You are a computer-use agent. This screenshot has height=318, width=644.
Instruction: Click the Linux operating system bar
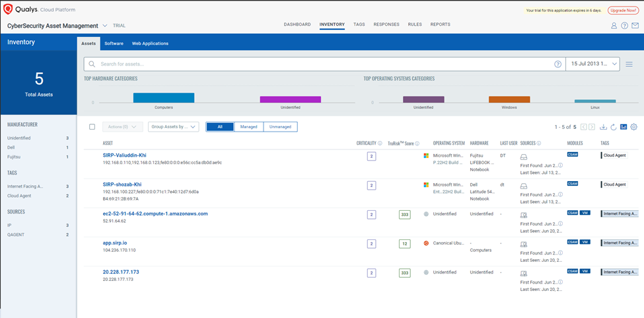click(x=595, y=101)
